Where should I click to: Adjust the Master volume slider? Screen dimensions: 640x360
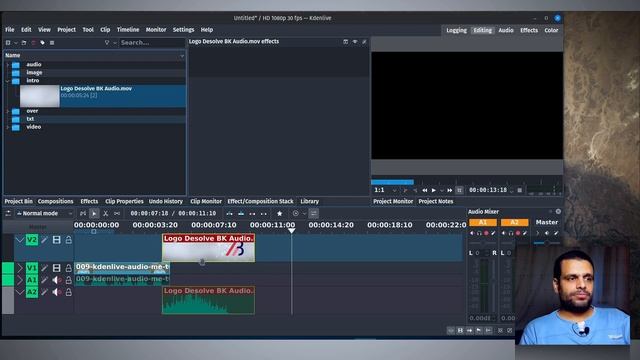tap(547, 243)
